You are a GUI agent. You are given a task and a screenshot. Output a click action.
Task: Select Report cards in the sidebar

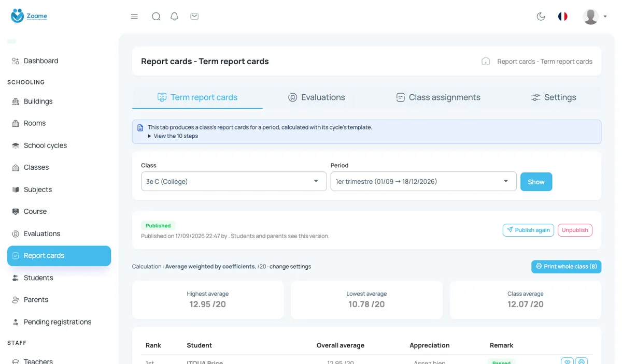(59, 256)
